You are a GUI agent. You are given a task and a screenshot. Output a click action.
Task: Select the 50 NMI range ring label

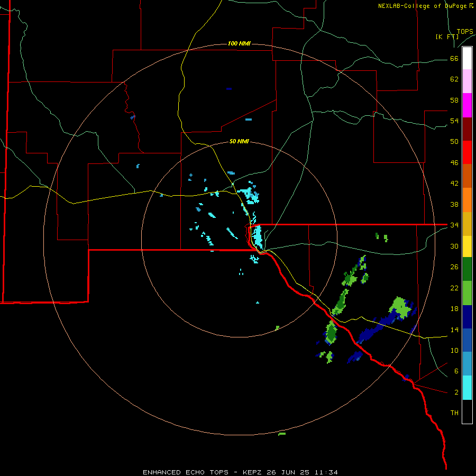[x=239, y=141]
